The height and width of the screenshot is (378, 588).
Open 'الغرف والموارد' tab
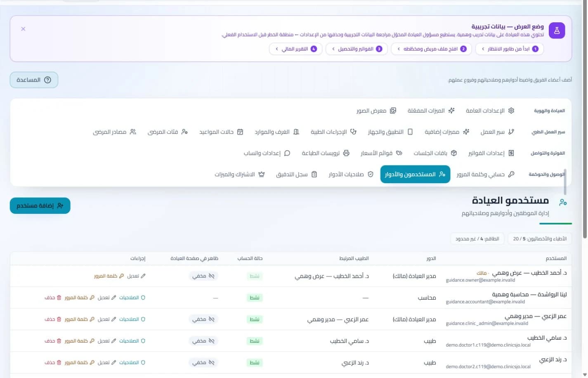[x=277, y=132]
